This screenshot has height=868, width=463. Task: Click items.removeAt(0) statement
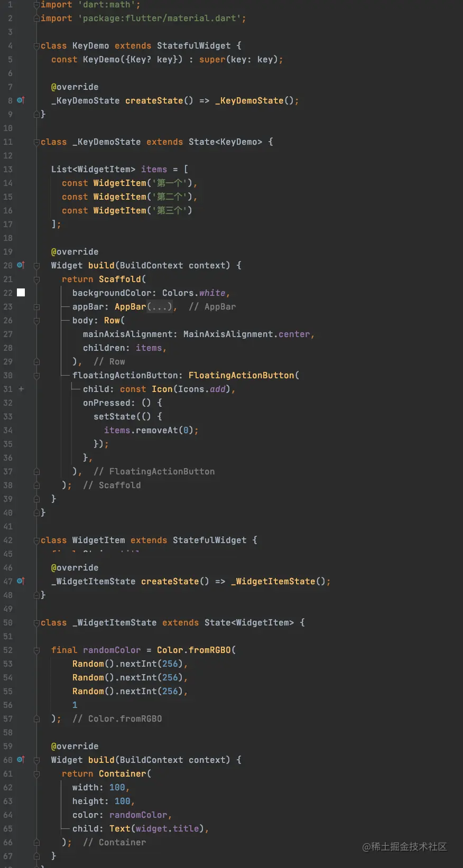click(149, 430)
